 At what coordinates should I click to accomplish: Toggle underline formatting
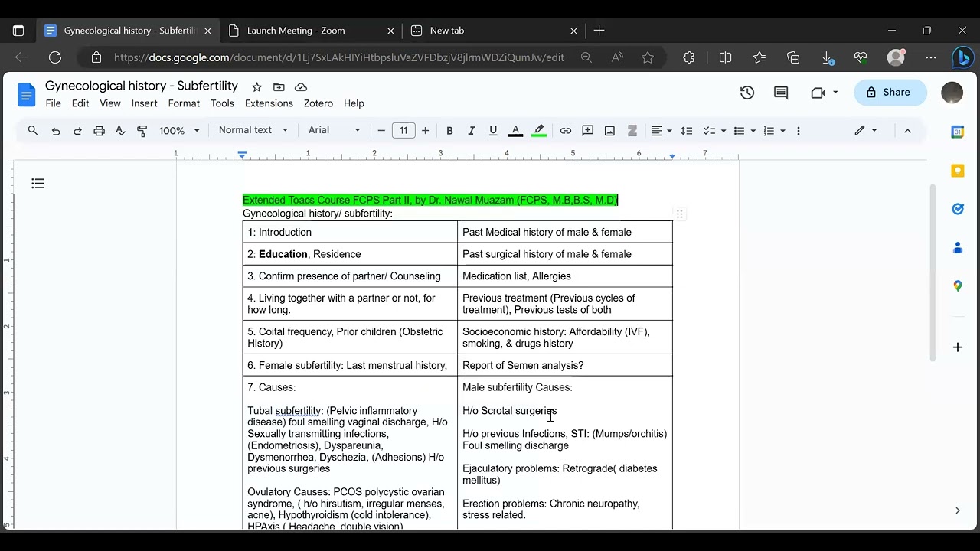493,131
